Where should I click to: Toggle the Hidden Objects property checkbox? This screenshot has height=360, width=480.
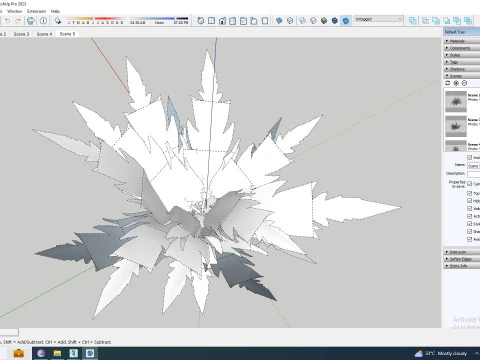(x=470, y=201)
